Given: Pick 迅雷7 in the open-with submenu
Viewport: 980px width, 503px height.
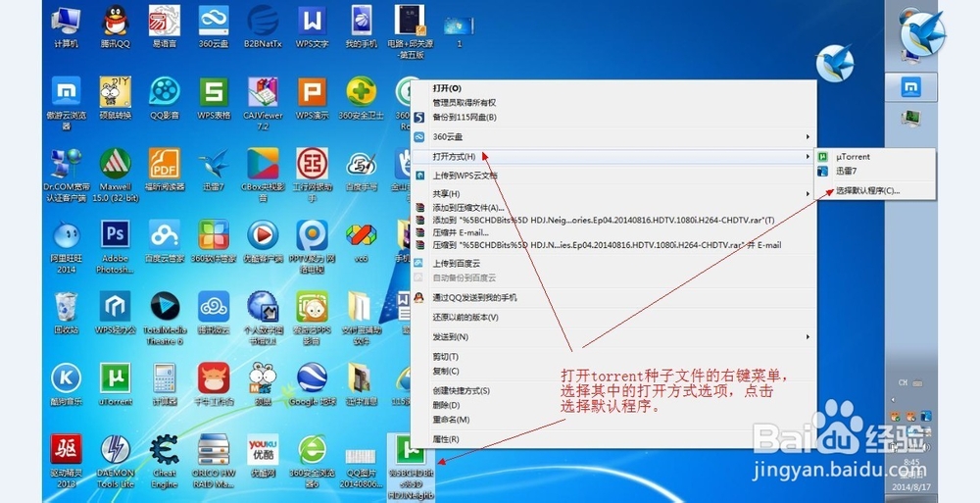Looking at the screenshot, I should 875,171.
